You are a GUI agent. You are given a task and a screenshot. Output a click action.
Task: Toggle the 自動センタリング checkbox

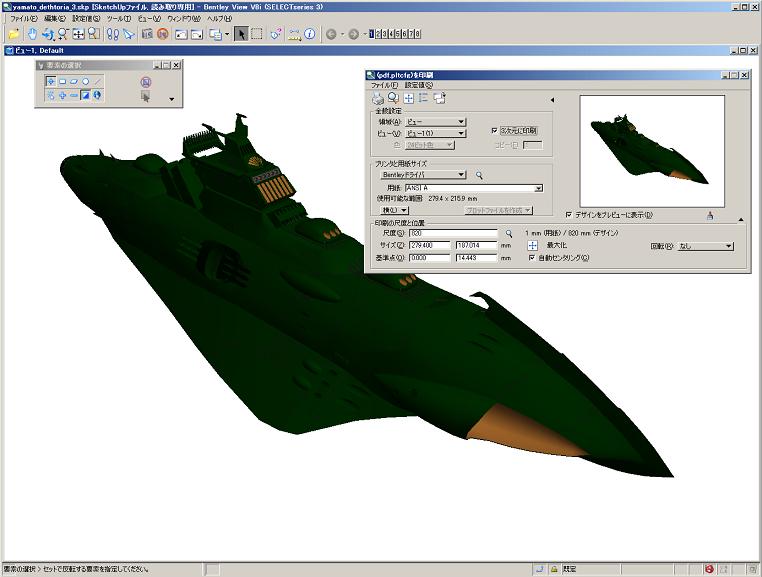pyautogui.click(x=532, y=258)
